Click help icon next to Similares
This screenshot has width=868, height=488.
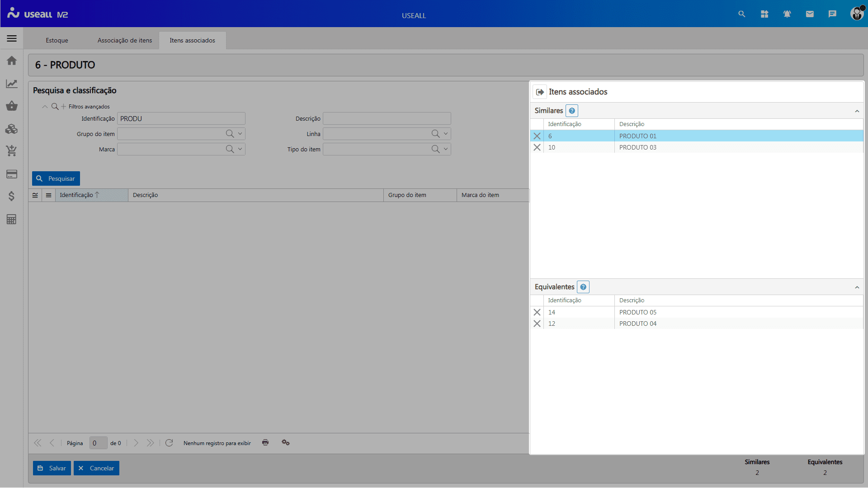pyautogui.click(x=572, y=111)
